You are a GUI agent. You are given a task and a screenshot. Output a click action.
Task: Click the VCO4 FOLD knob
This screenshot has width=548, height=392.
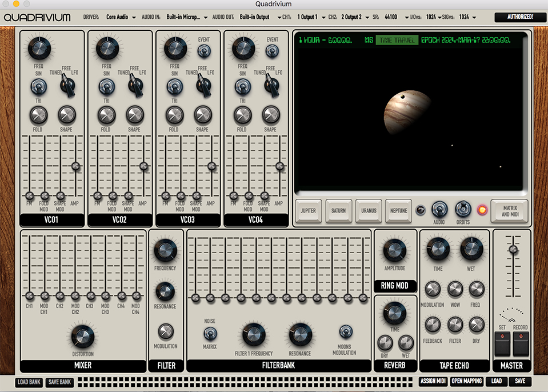(242, 115)
